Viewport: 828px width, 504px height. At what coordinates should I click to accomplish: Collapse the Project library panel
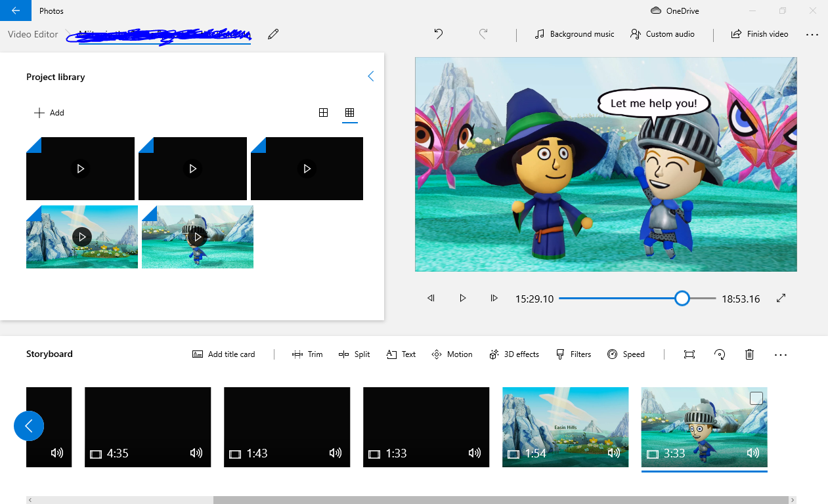tap(370, 77)
